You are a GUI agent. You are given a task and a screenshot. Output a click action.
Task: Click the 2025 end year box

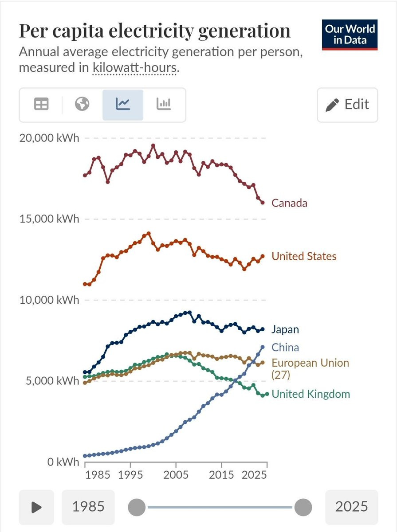point(352,507)
